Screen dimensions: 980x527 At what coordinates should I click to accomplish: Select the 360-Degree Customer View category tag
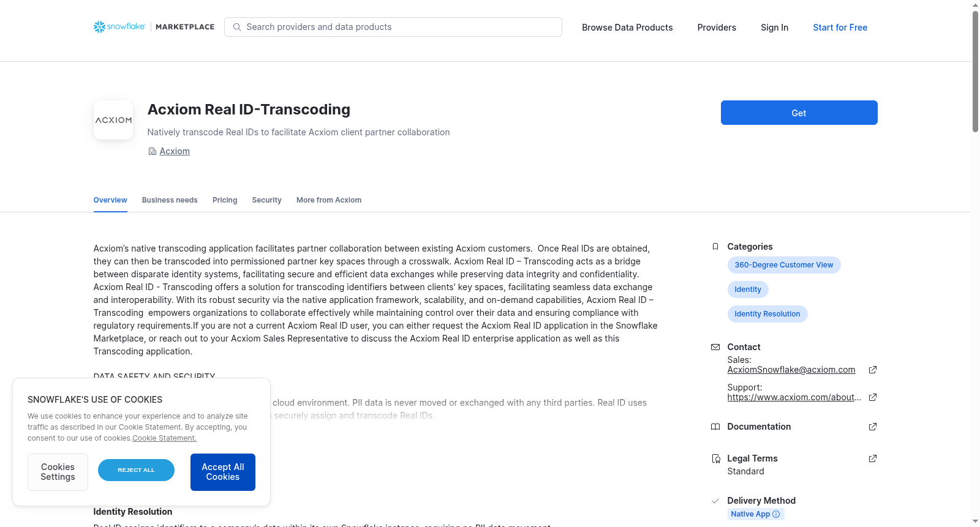pyautogui.click(x=784, y=265)
